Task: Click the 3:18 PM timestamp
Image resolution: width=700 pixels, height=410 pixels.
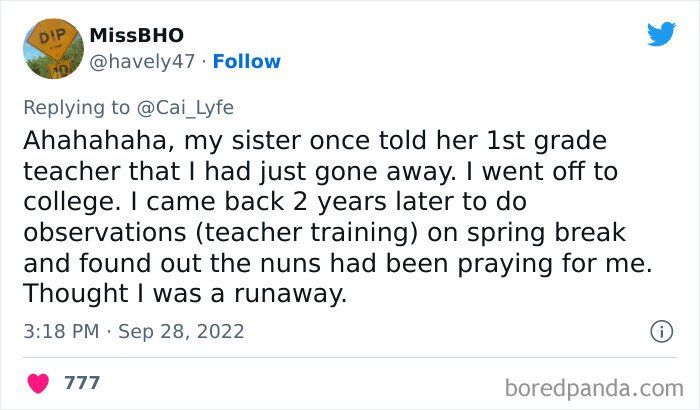Action: (63, 331)
